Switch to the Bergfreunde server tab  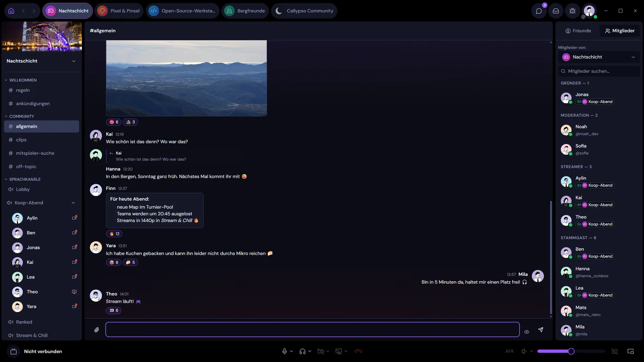(245, 11)
